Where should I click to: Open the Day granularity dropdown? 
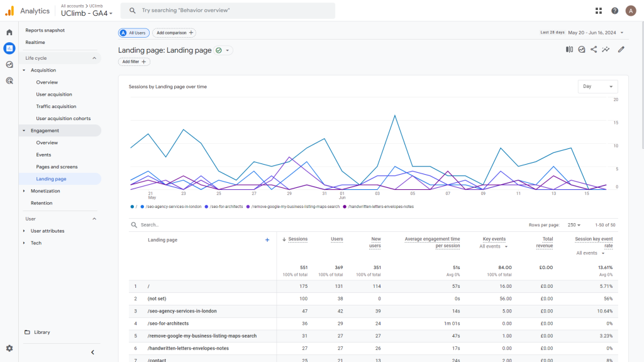597,86
